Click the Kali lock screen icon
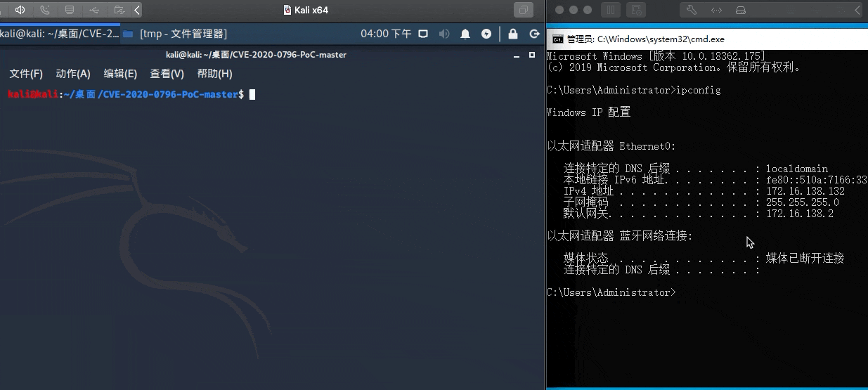868x390 pixels. click(x=513, y=34)
